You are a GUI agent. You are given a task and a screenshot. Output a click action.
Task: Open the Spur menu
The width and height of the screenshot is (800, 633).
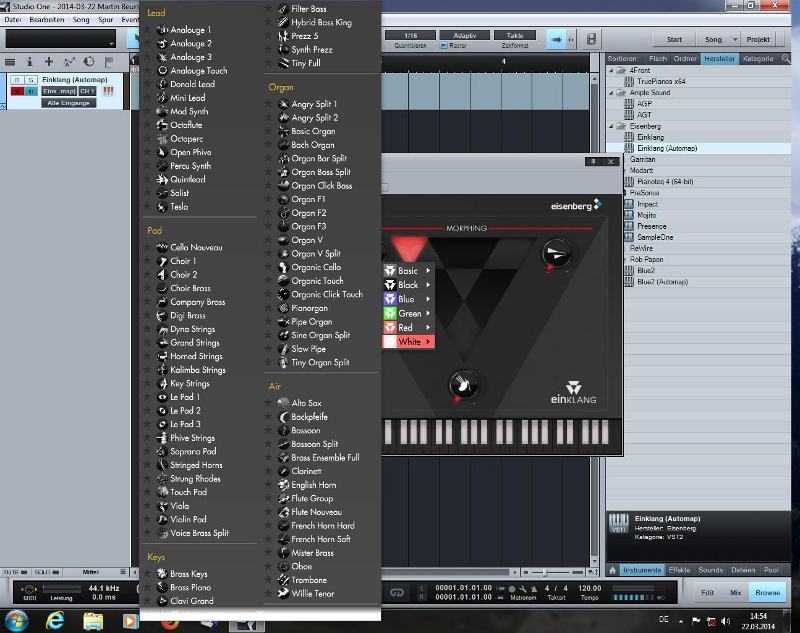tap(106, 19)
